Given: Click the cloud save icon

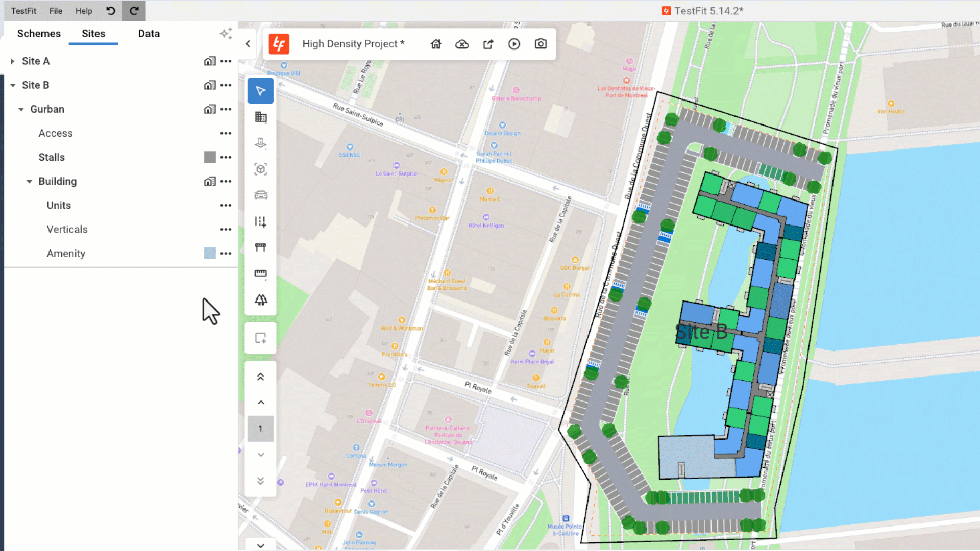Looking at the screenshot, I should pos(461,44).
